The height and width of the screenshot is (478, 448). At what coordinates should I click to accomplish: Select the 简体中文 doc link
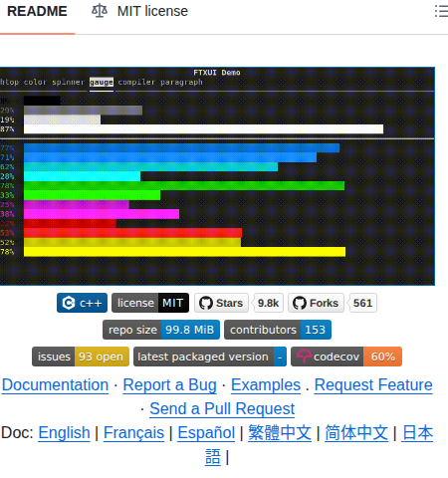pyautogui.click(x=356, y=432)
